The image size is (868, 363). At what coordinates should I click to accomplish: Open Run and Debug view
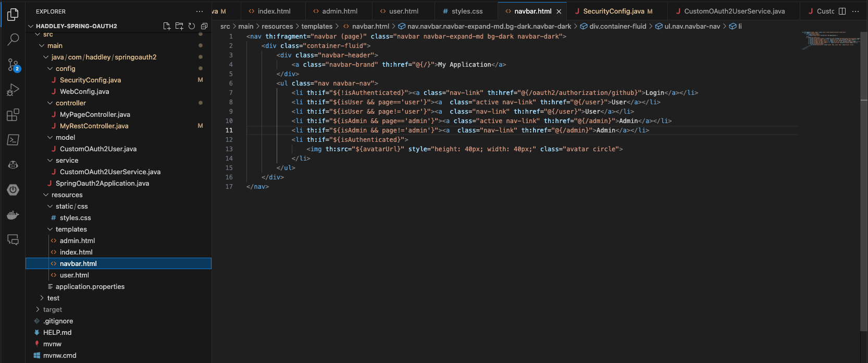pos(13,90)
